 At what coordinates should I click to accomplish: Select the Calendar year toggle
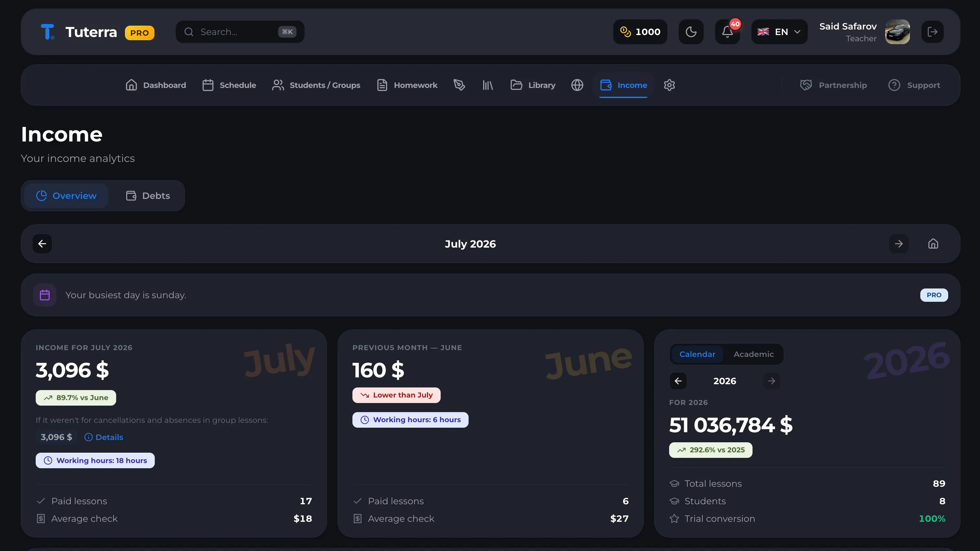click(x=697, y=354)
